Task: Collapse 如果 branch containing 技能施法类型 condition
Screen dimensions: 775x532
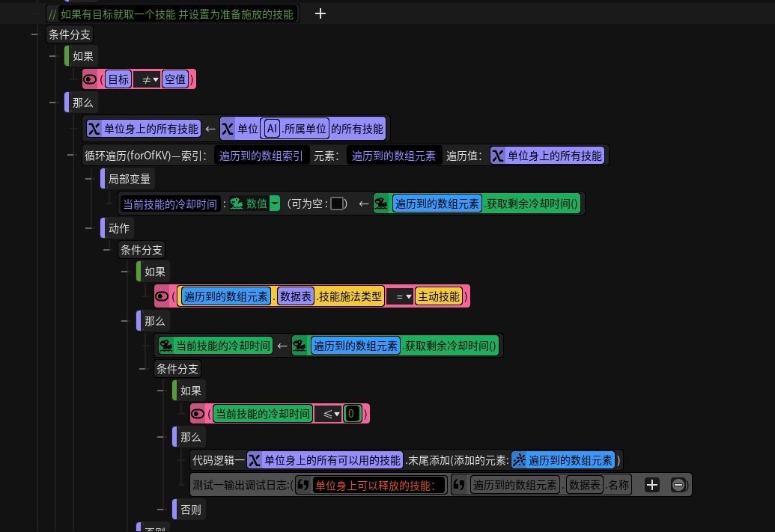Action: pos(124,272)
